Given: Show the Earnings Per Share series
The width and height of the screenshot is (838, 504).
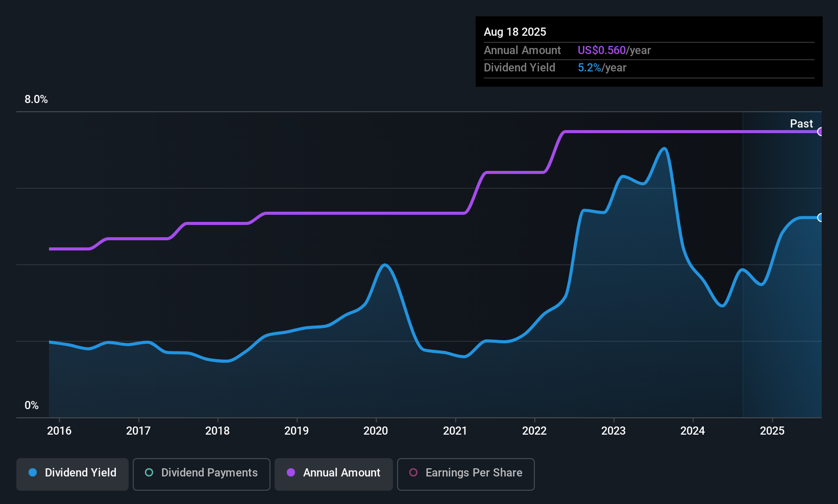Looking at the screenshot, I should 465,473.
